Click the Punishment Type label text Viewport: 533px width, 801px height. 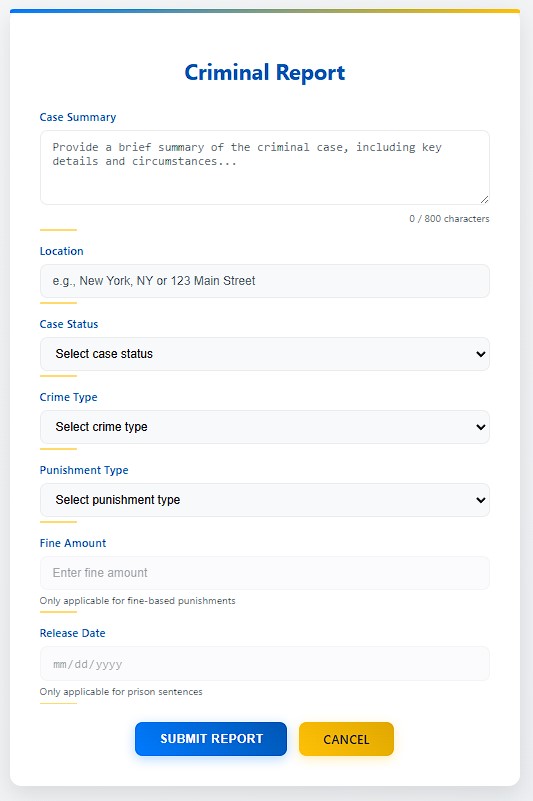(x=84, y=470)
